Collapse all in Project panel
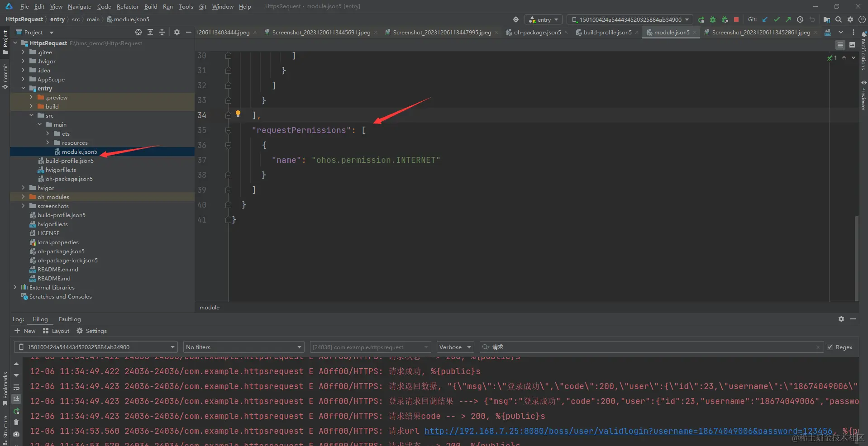868x446 pixels. 162,32
